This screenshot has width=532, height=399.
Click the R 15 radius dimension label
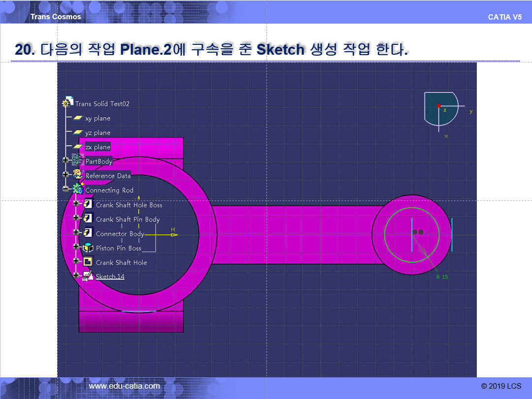click(442, 277)
